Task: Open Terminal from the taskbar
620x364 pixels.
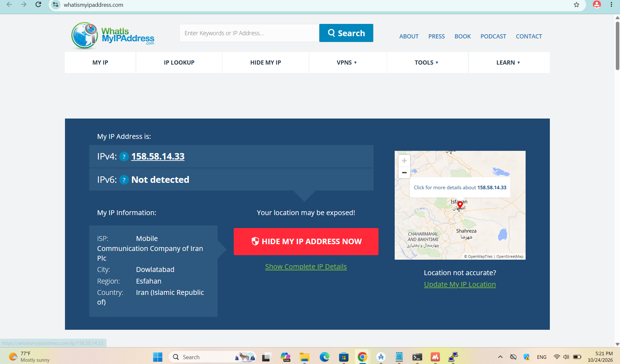Action: [417, 357]
